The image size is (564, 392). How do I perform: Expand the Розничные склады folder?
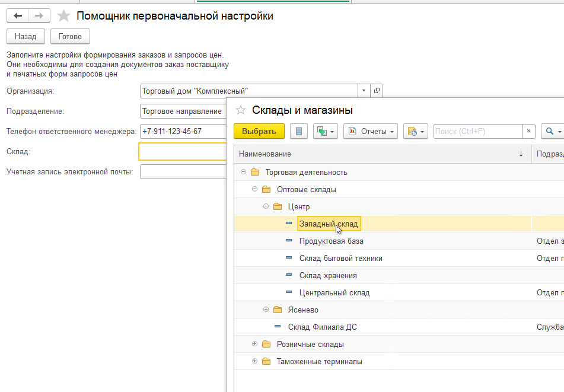click(x=254, y=344)
